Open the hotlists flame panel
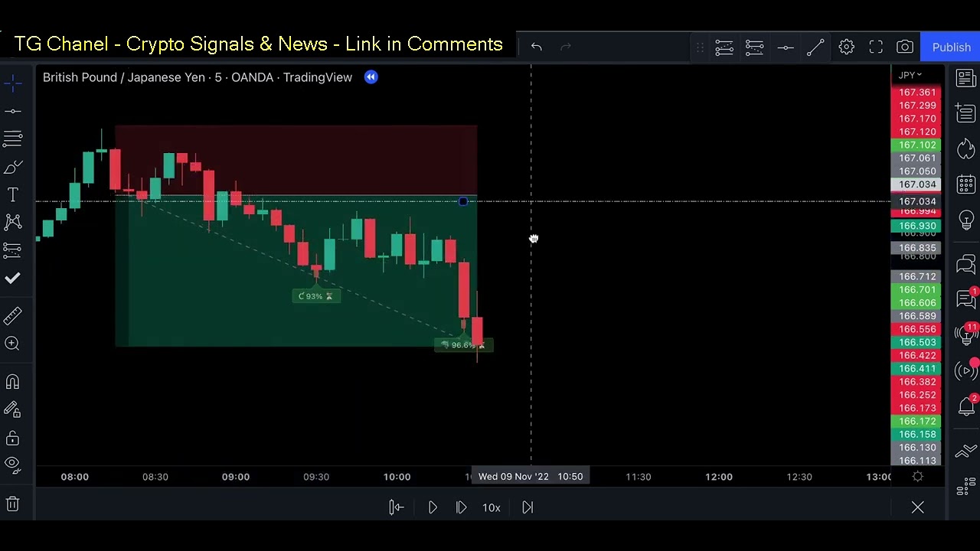Viewport: 980px width, 551px height. [x=965, y=148]
